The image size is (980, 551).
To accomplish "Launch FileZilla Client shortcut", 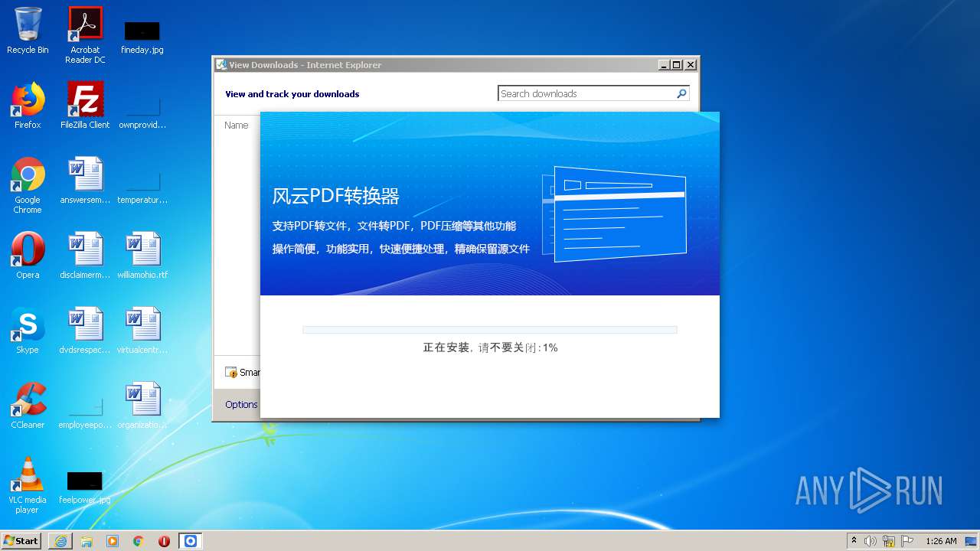I will click(85, 106).
